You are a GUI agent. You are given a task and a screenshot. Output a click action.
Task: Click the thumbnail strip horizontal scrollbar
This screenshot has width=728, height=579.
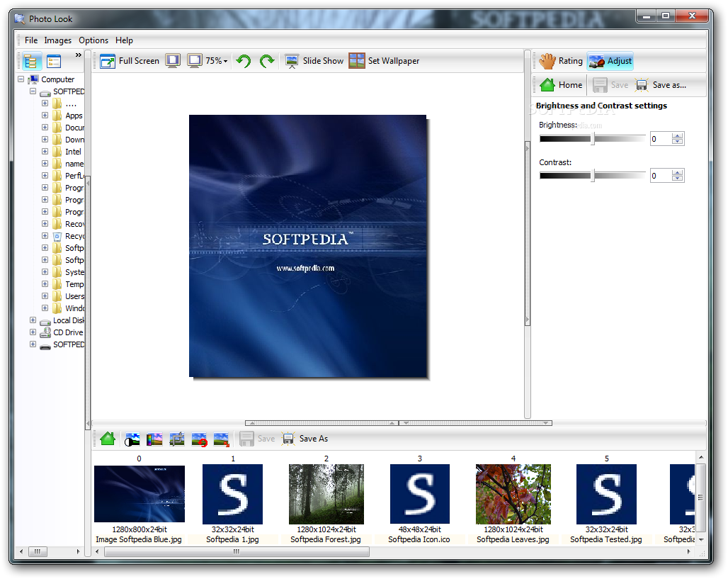coord(237,551)
